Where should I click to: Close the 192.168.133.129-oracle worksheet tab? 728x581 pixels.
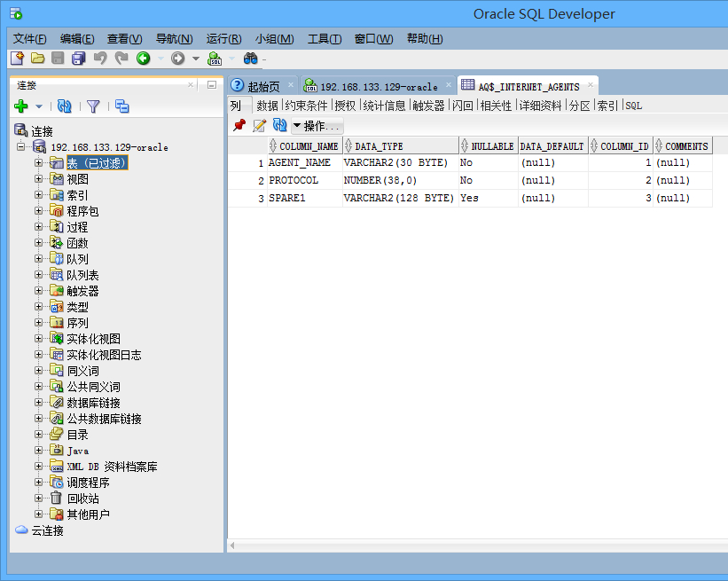[449, 85]
